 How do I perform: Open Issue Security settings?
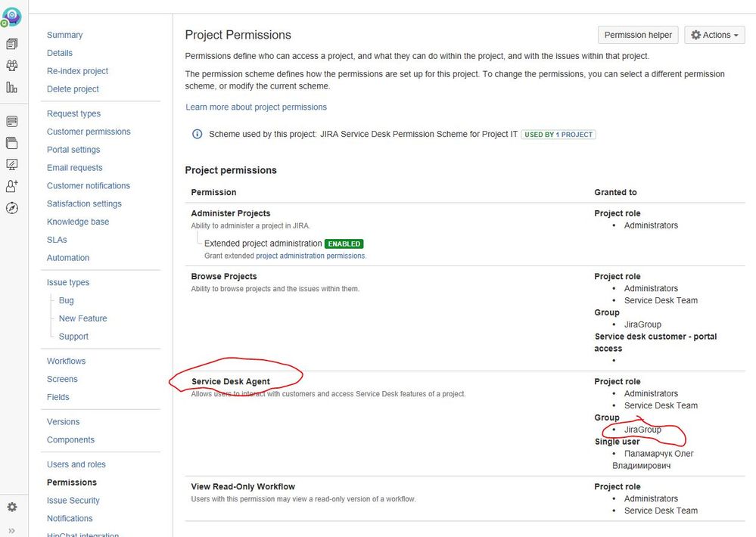pos(73,501)
